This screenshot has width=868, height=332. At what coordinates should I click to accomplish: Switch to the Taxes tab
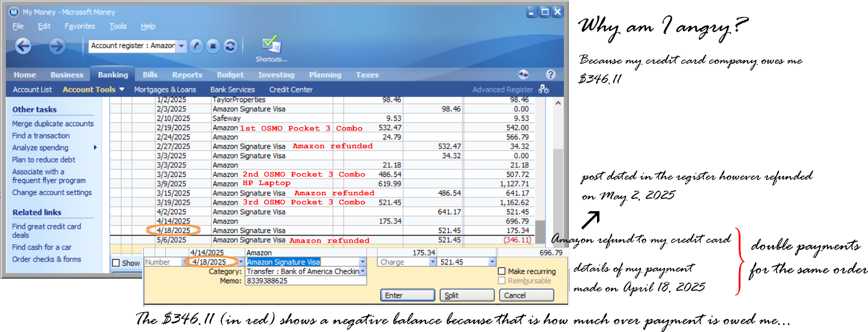(367, 75)
